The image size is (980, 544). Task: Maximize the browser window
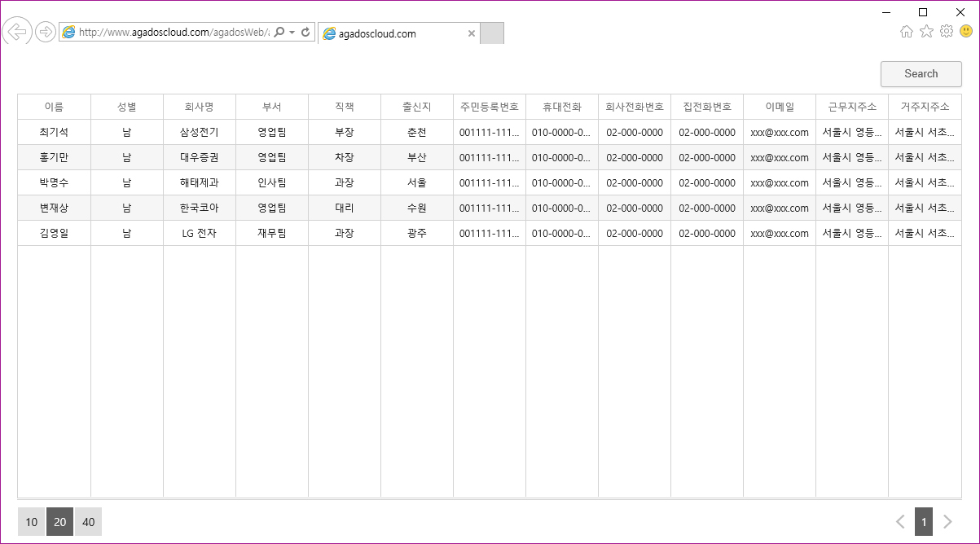click(x=923, y=11)
